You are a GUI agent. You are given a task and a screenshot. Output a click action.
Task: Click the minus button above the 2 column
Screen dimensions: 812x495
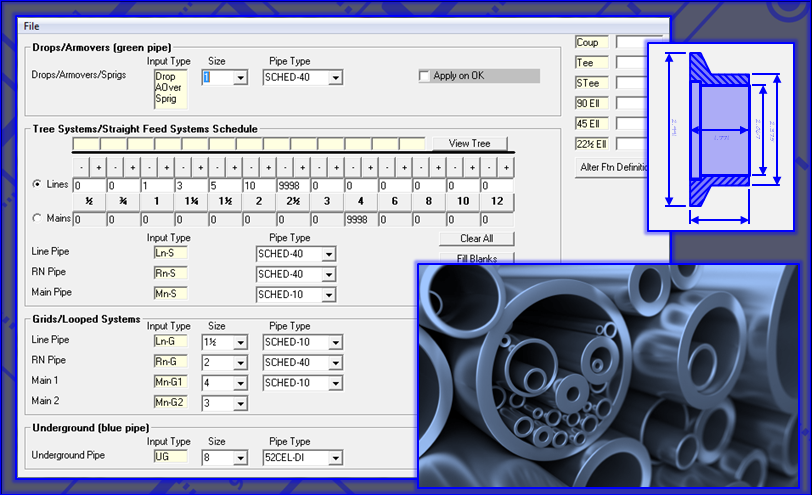[249, 167]
